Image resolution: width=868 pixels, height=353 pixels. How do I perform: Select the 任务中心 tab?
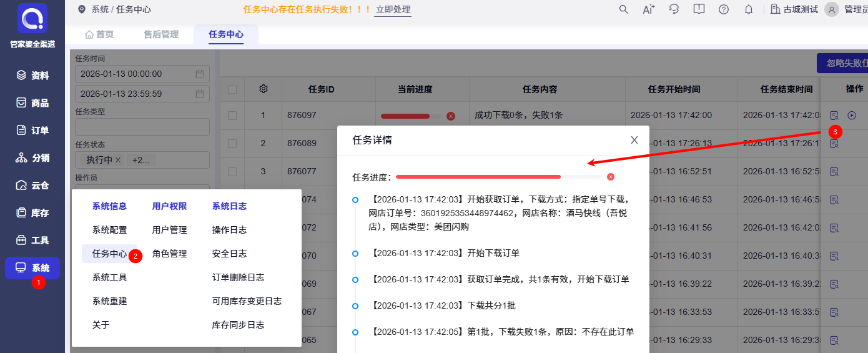pyautogui.click(x=226, y=34)
